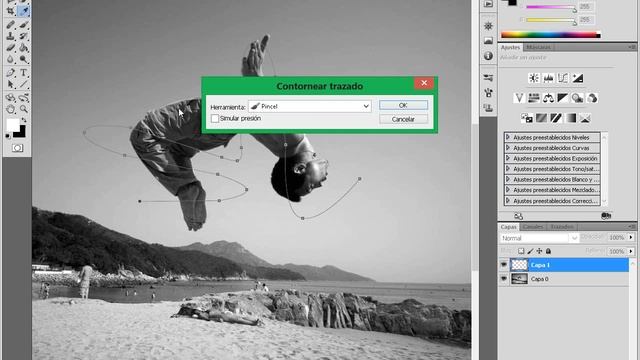The height and width of the screenshot is (360, 640).
Task: Hide the Capa 1 layer
Action: pyautogui.click(x=504, y=265)
